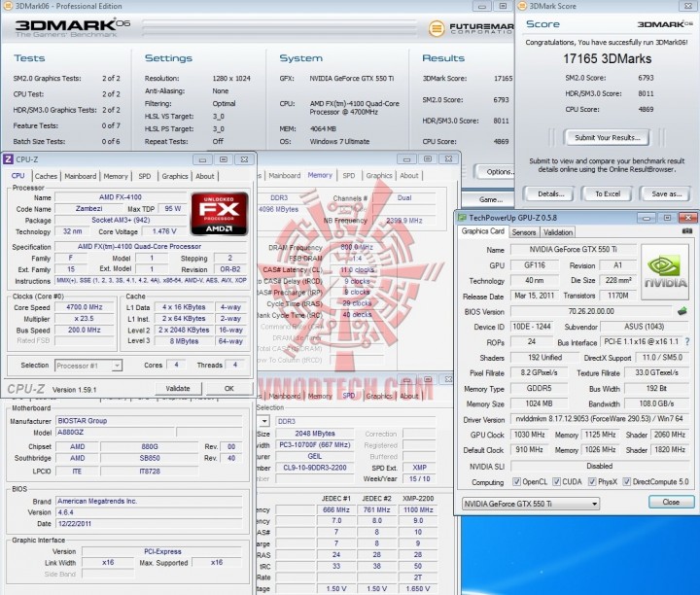The height and width of the screenshot is (595, 700).
Task: Click the Level 3 cache 8 MBytes value
Action: coord(184,341)
